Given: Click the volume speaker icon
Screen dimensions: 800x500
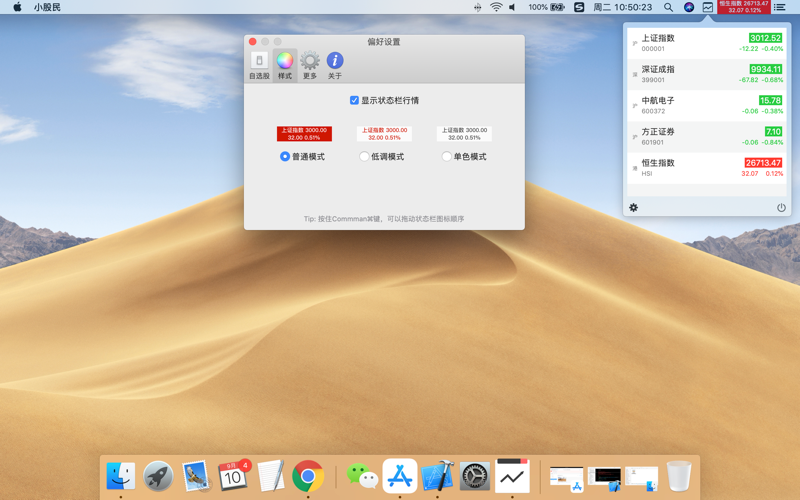Looking at the screenshot, I should pyautogui.click(x=512, y=7).
